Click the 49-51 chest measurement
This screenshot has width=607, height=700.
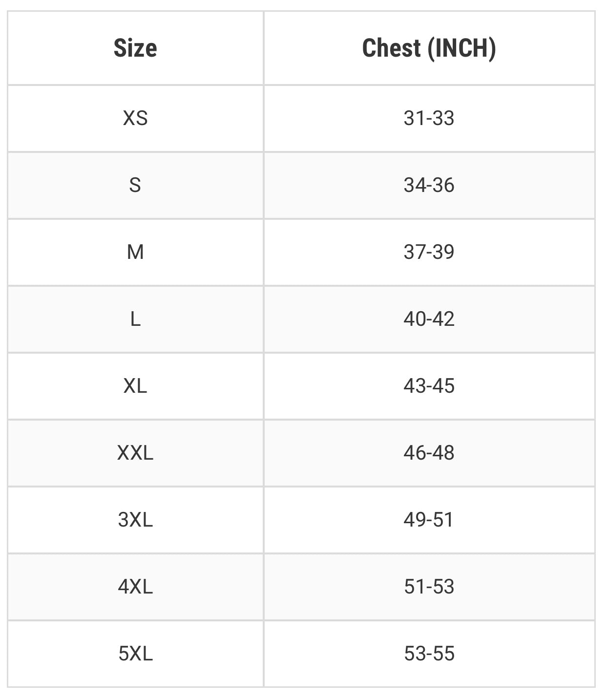(429, 520)
